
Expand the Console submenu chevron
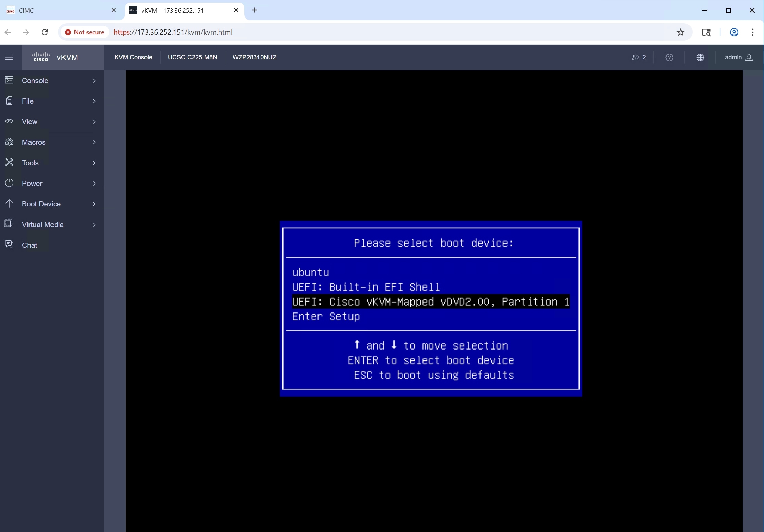point(94,80)
